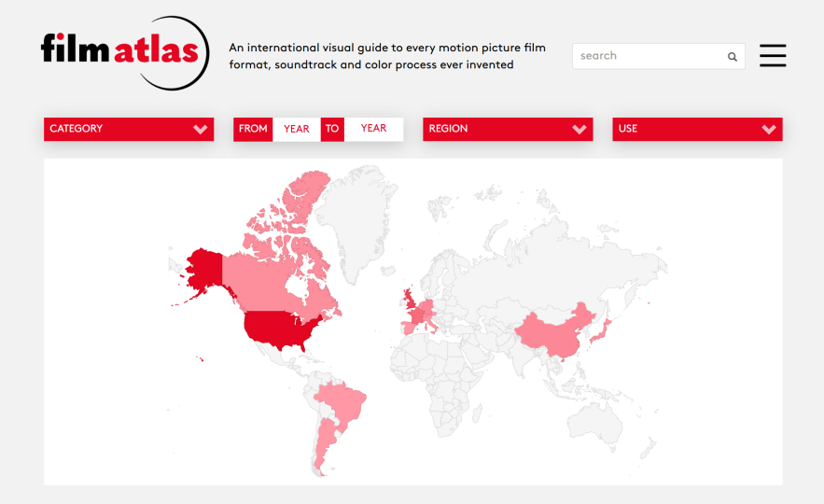Click the TO label

tap(332, 130)
